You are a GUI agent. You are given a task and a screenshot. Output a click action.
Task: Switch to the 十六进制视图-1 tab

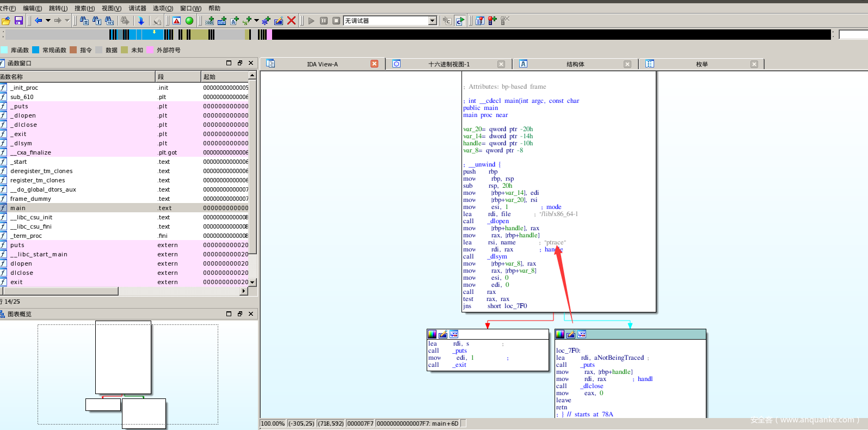click(x=448, y=64)
